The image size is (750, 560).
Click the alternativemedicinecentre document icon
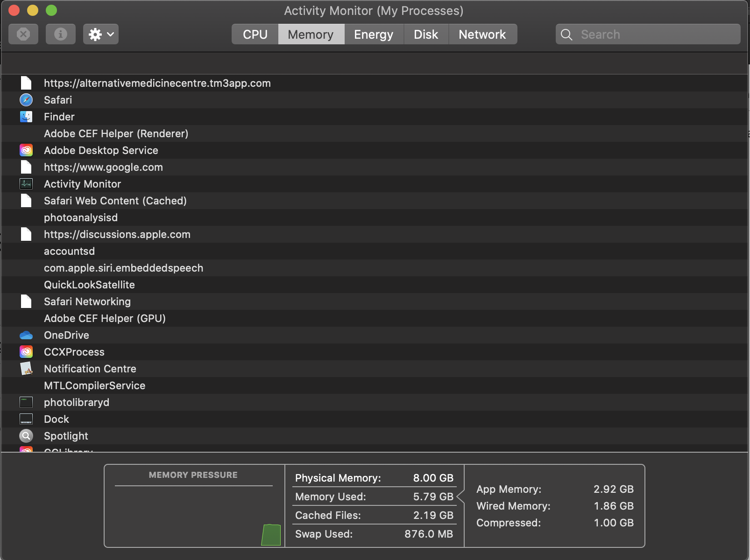pos(26,83)
